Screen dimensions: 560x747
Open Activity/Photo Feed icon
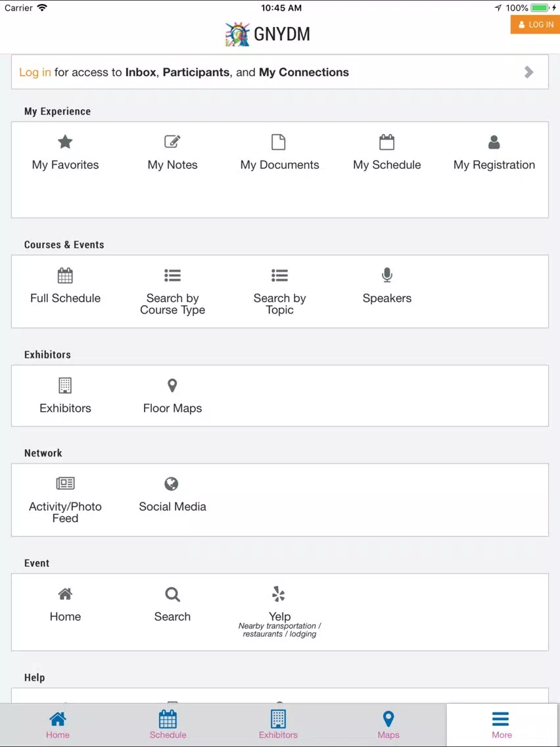[x=65, y=484]
